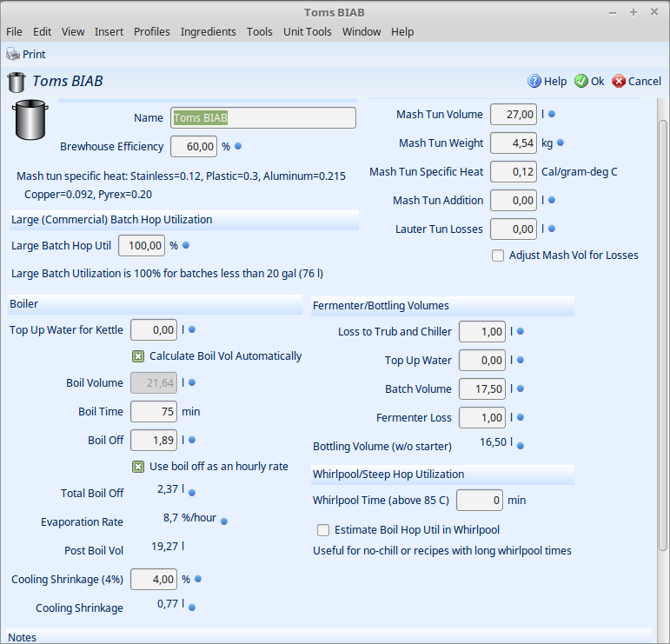
Task: Enable Adjust Mash Vol for Losses
Action: click(498, 256)
